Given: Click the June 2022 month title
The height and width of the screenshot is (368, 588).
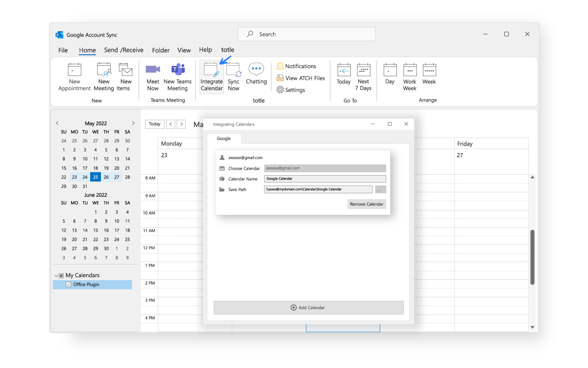Looking at the screenshot, I should (96, 195).
